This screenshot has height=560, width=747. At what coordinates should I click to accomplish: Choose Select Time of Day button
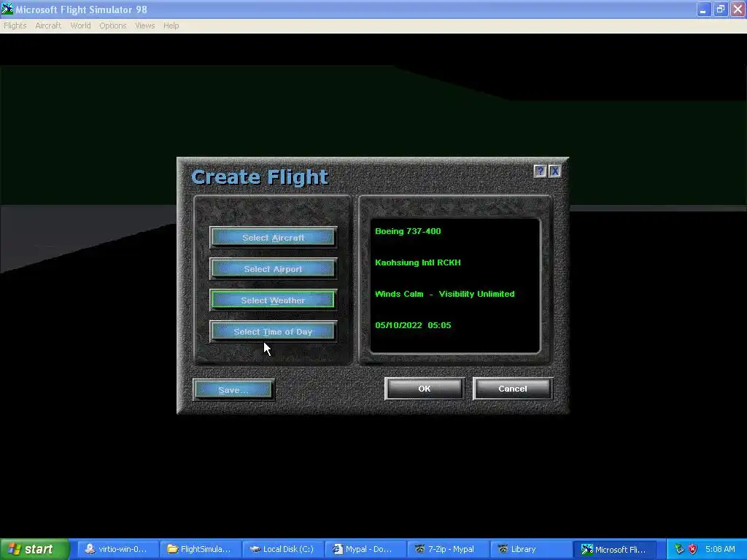point(273,332)
